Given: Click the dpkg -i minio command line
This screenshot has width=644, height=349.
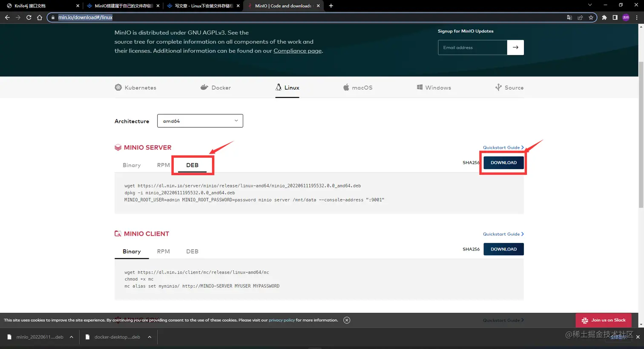Looking at the screenshot, I should pos(179,193).
